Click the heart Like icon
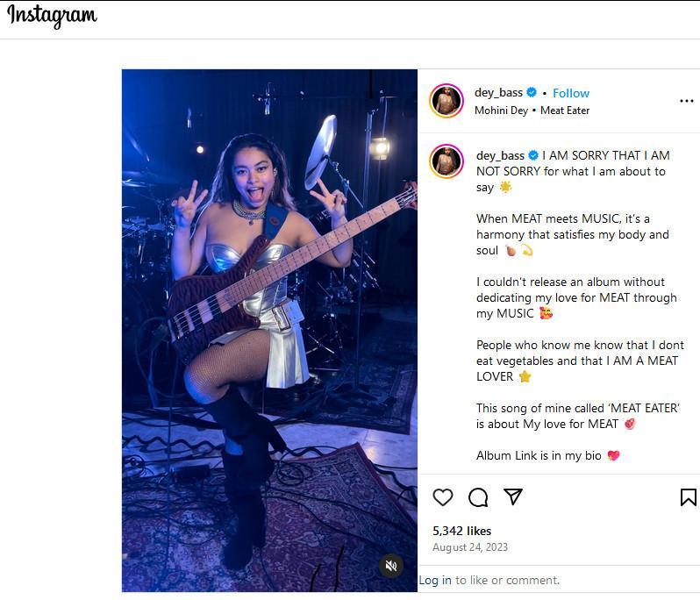This screenshot has height=600, width=700. pyautogui.click(x=443, y=496)
